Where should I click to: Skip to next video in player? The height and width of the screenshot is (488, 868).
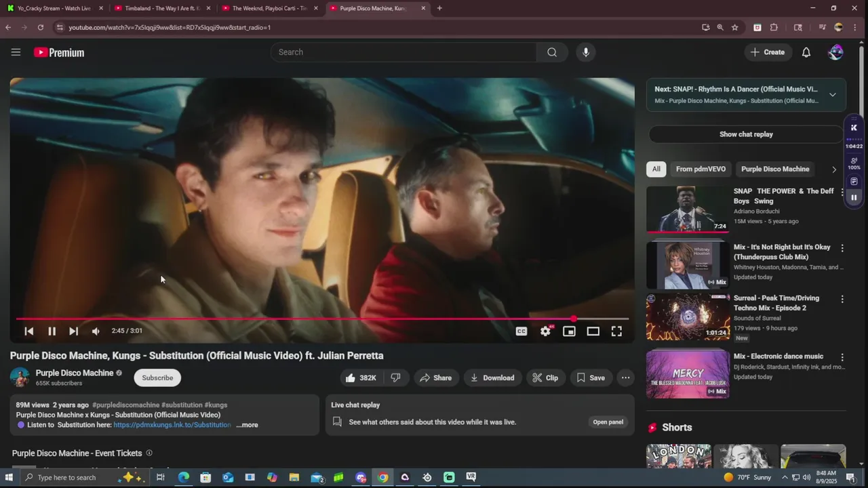tap(73, 331)
